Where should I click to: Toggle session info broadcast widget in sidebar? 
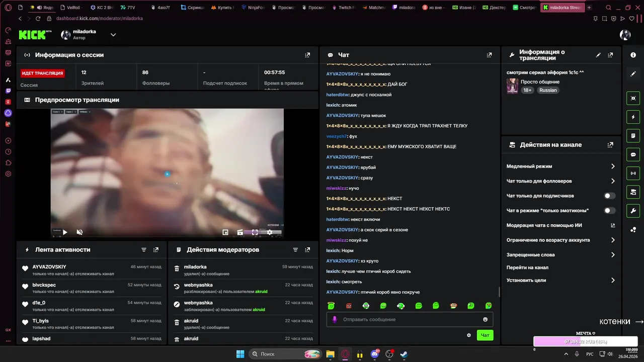click(633, 173)
